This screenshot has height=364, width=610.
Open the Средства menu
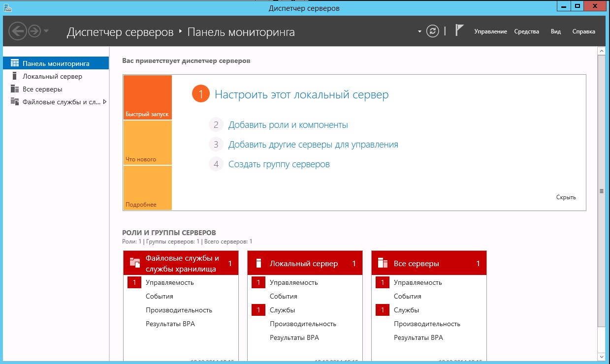526,31
